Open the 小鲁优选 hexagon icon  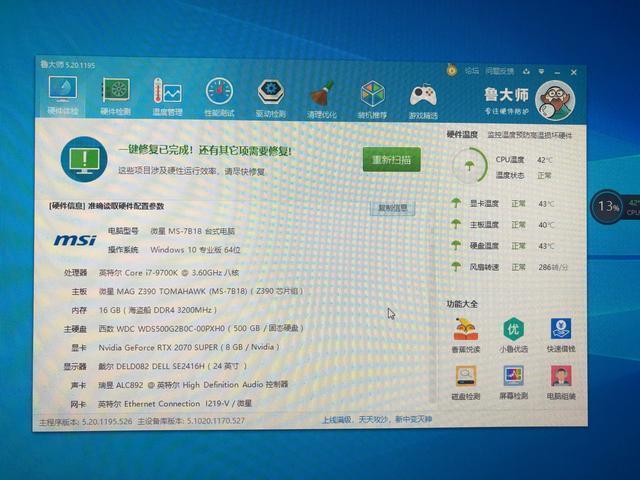tap(513, 336)
